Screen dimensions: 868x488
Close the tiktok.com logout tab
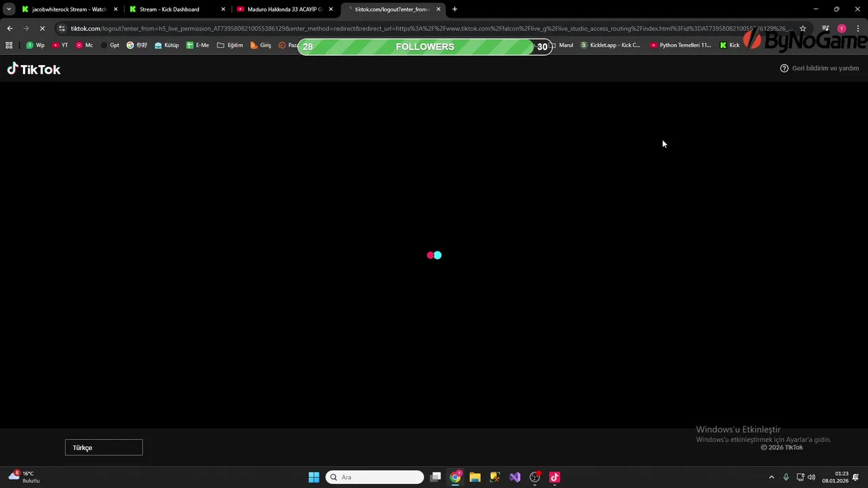click(439, 9)
